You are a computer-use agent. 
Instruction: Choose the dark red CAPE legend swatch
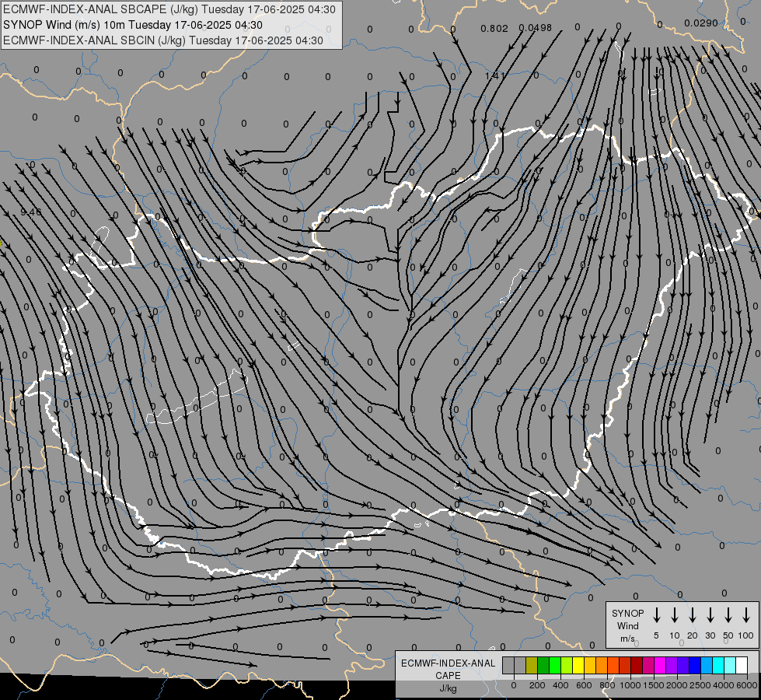pyautogui.click(x=637, y=665)
